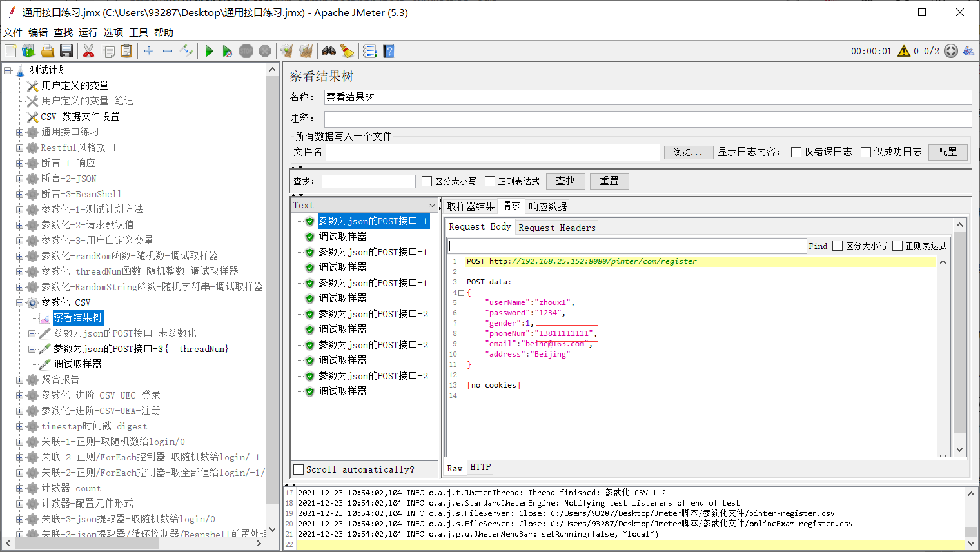Open the Function Helper dialog icon
The height and width of the screenshot is (552, 980).
pos(369,51)
